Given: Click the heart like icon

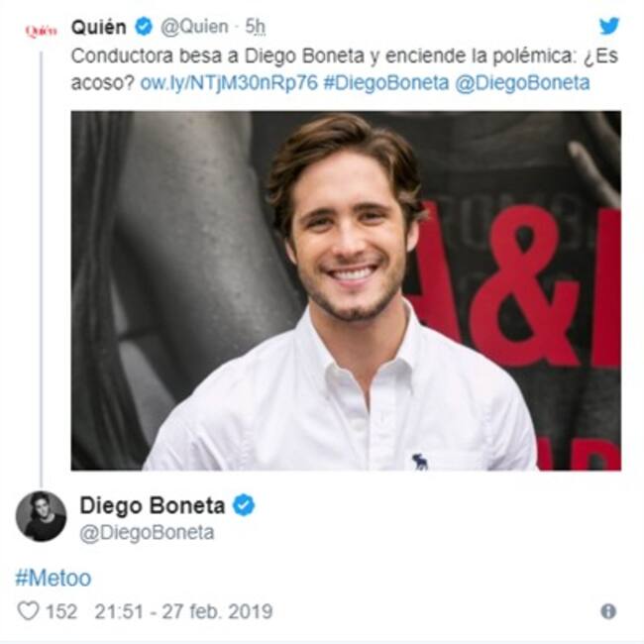Looking at the screenshot, I should pyautogui.click(x=29, y=610).
